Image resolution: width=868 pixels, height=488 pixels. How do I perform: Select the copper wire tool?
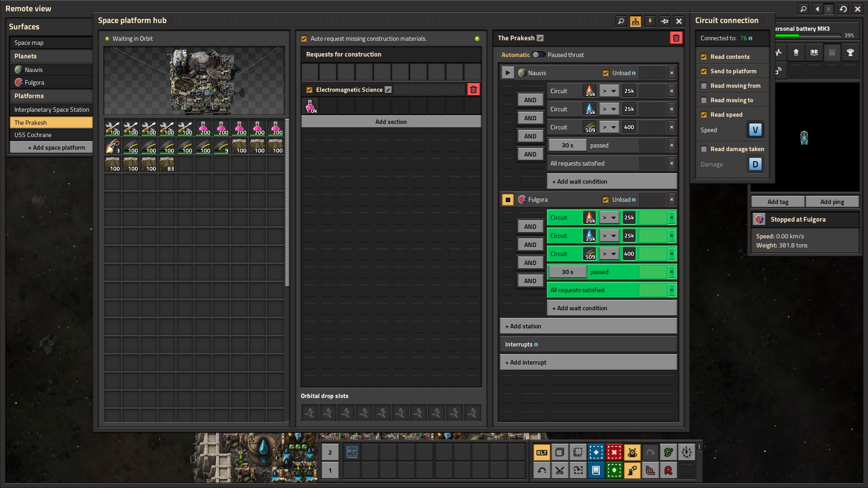pos(650,470)
